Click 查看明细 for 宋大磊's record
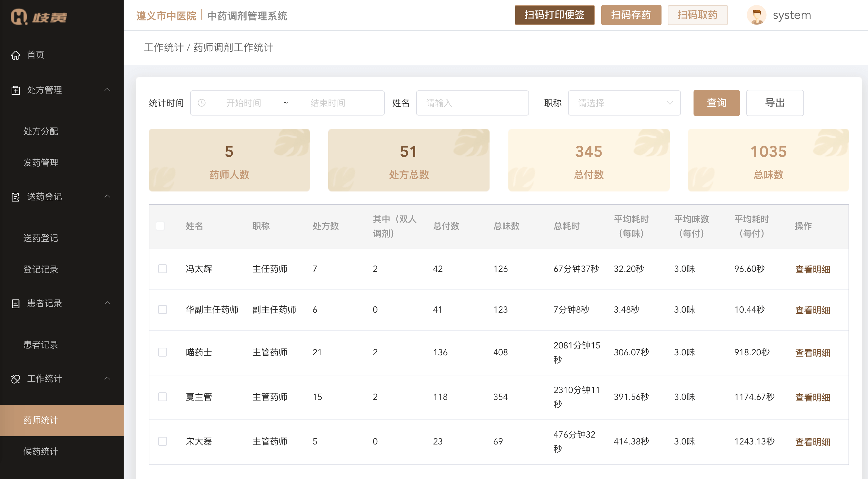The image size is (868, 479). 812,442
